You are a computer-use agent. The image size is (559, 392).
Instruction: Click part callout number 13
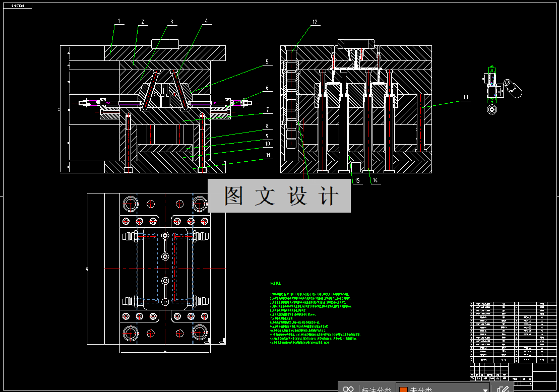coord(466,97)
